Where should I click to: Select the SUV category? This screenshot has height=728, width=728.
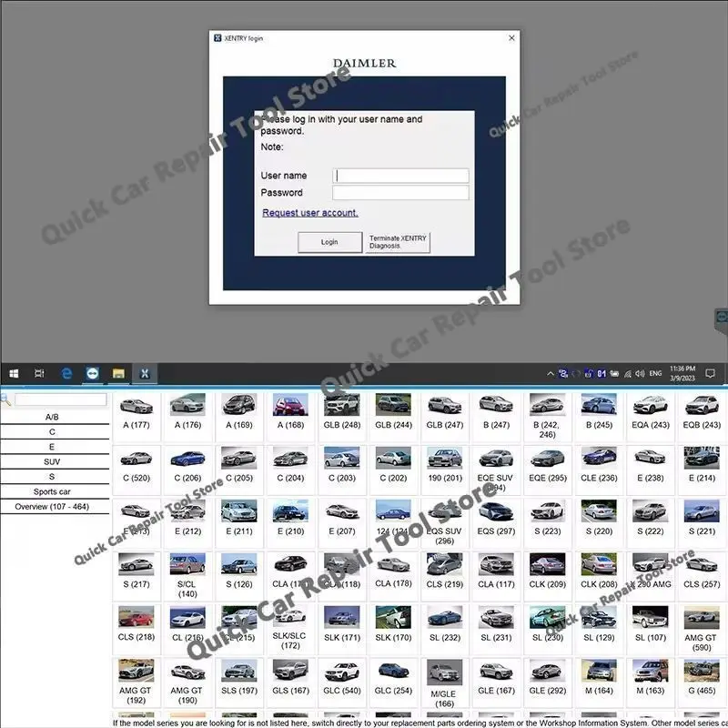[52, 461]
